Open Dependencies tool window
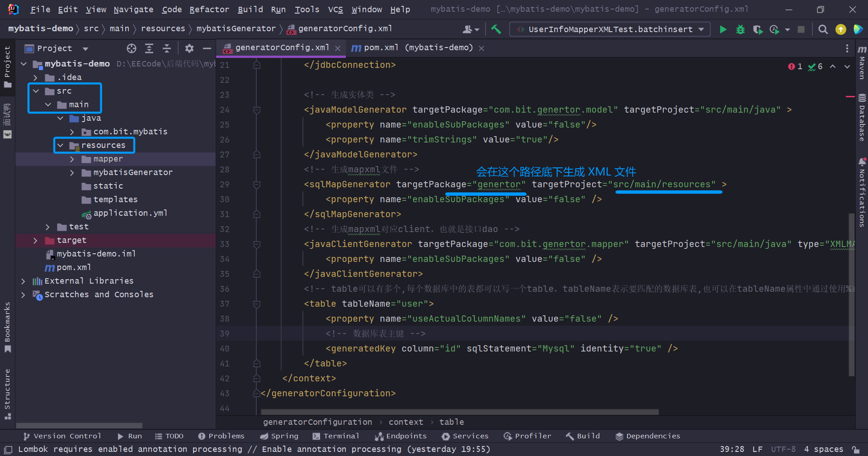The width and height of the screenshot is (868, 456). 648,436
